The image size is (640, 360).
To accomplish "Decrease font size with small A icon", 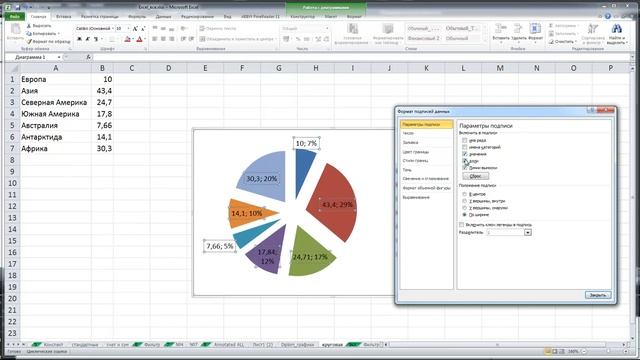I will coord(142,29).
